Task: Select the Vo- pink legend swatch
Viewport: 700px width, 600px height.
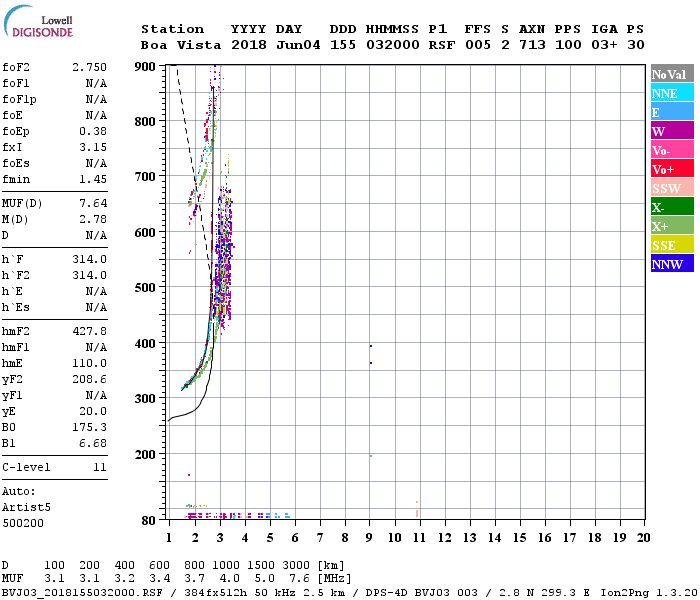Action: [672, 150]
